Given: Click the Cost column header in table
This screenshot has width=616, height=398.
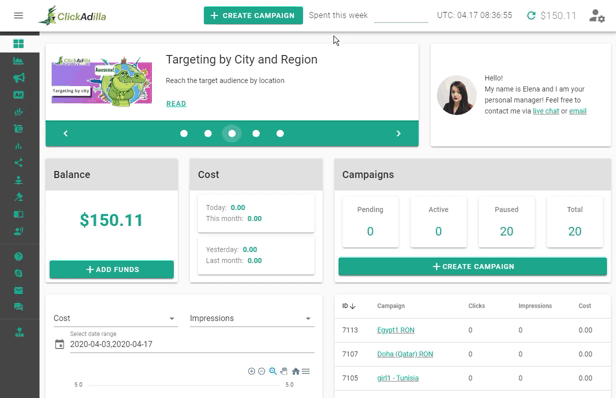Looking at the screenshot, I should click(x=585, y=306).
